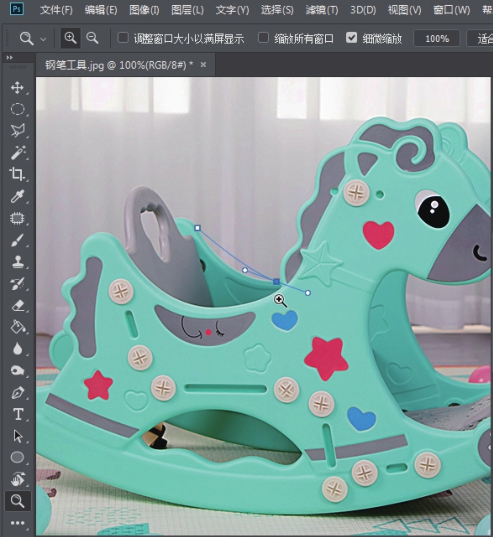493x537 pixels.
Task: Click the zoom out magnifier button
Action: (x=92, y=38)
